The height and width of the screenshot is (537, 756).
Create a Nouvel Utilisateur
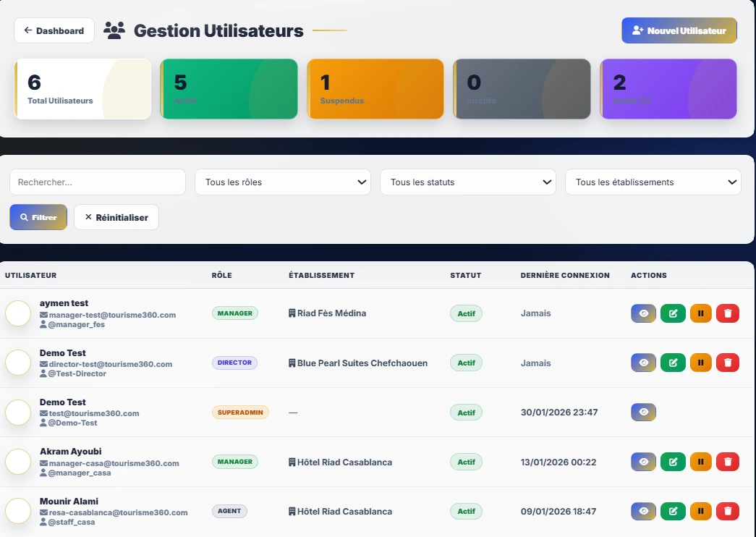[678, 30]
